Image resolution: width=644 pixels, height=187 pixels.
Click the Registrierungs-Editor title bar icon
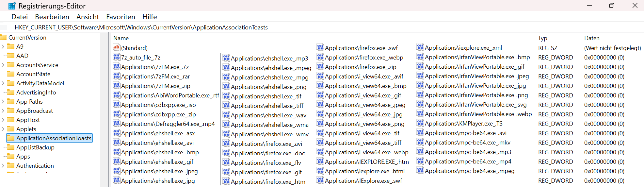[x=12, y=6]
